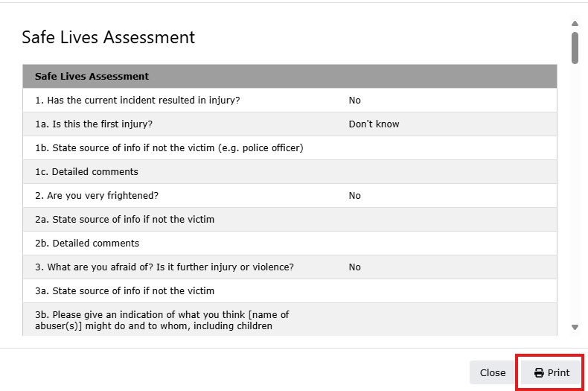Click row 2a State source of info
588x391 pixels.
coord(124,220)
